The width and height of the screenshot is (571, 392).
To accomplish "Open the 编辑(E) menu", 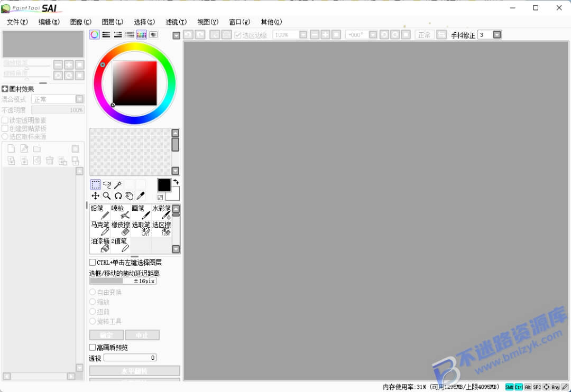I will click(x=49, y=22).
